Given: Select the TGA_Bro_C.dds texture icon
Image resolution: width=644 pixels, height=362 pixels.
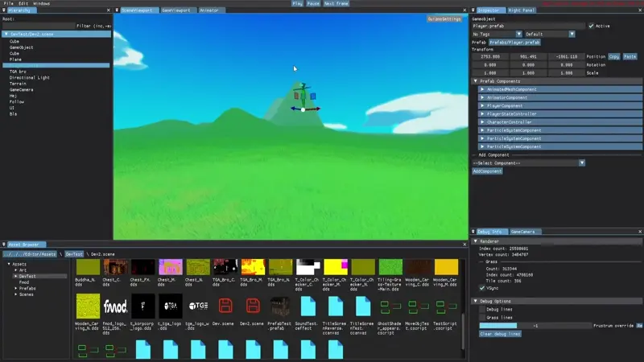Looking at the screenshot, I should point(225,267).
